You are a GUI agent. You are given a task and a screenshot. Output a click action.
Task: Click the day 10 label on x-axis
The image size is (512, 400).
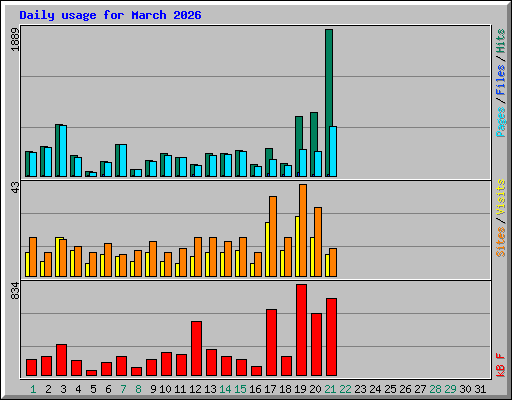165,389
